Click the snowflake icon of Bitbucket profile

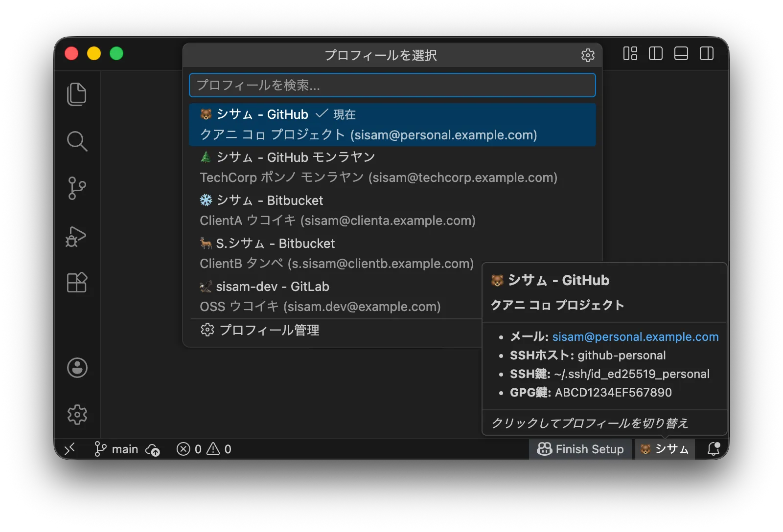206,200
